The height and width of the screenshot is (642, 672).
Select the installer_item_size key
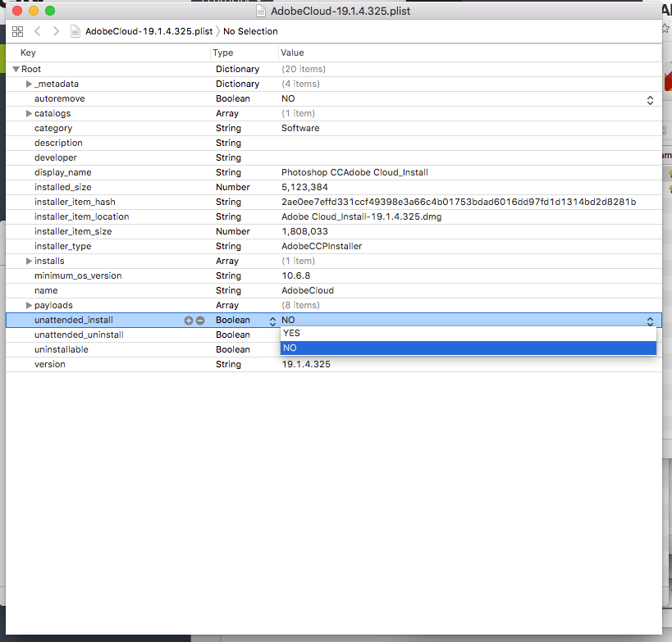coord(73,232)
